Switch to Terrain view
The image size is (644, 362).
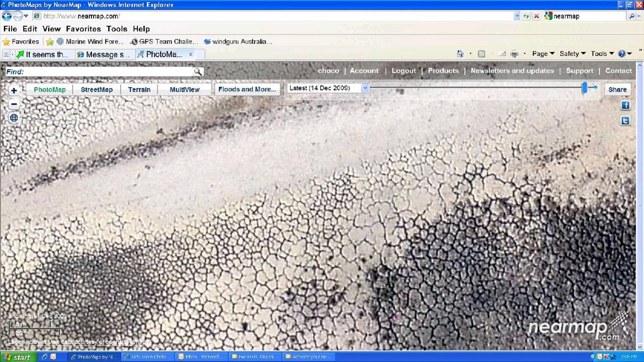pos(139,89)
